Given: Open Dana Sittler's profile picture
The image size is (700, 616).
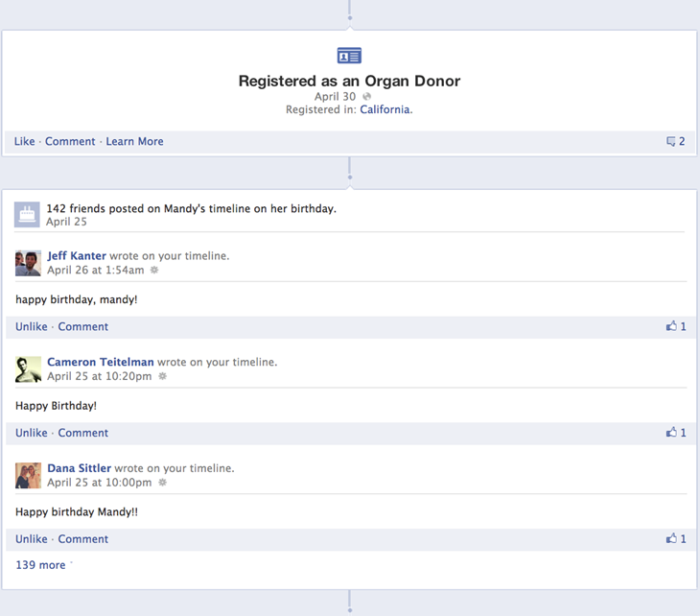Looking at the screenshot, I should click(x=28, y=476).
